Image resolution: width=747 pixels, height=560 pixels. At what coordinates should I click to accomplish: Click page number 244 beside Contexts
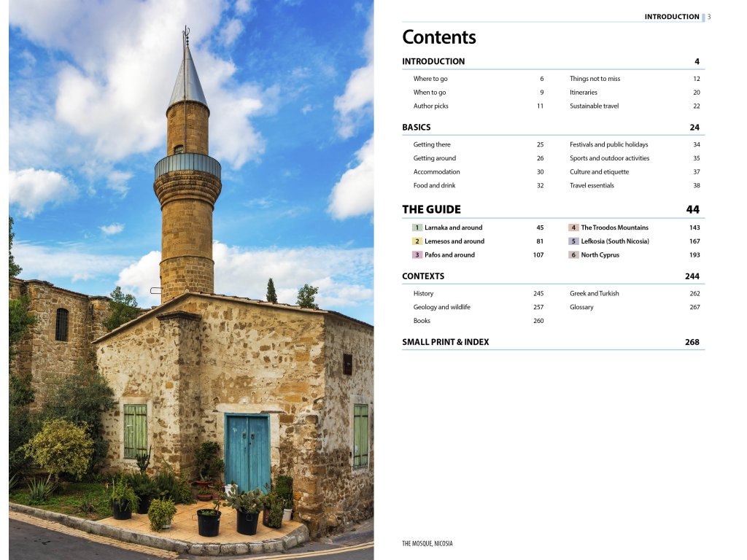coord(692,276)
